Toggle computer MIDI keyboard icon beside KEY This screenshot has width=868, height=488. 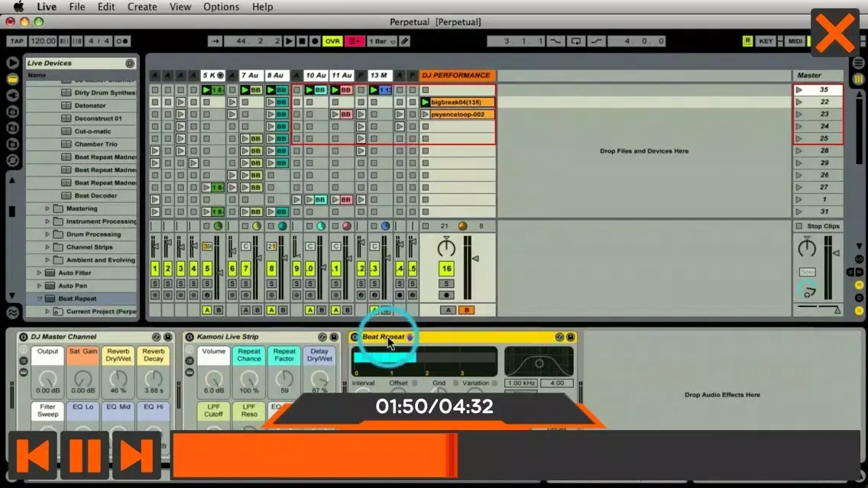(747, 41)
